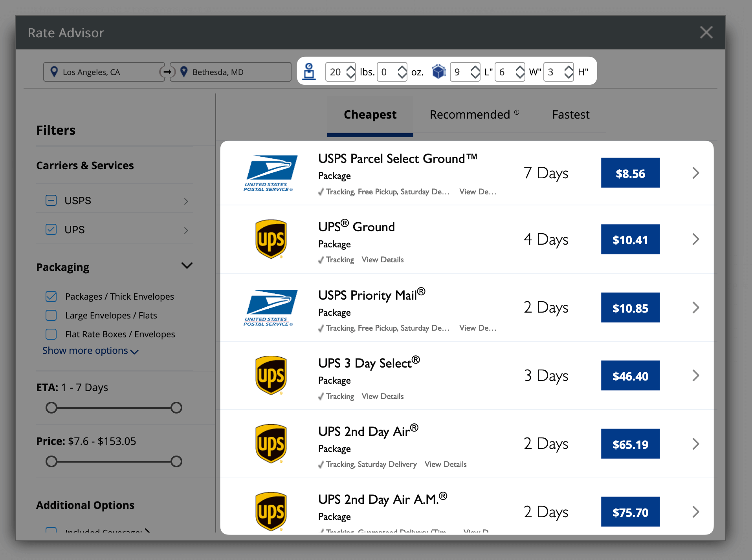Click width stepper arrows
Viewport: 752px width, 560px height.
(520, 72)
